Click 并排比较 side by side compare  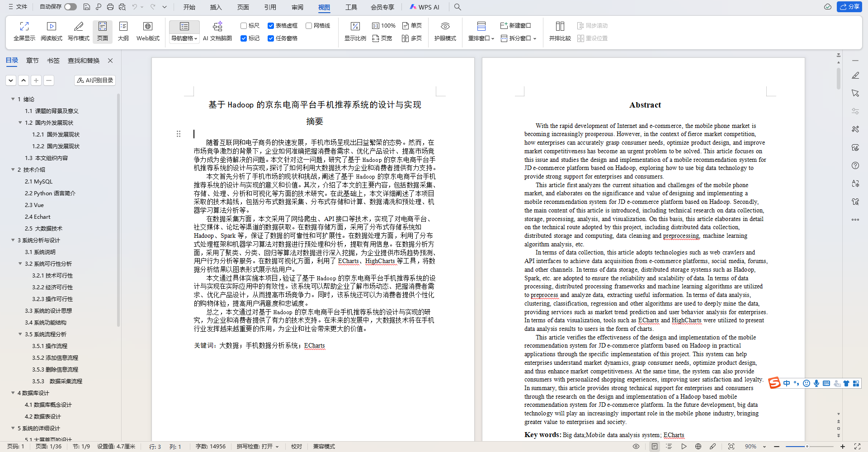point(560,32)
